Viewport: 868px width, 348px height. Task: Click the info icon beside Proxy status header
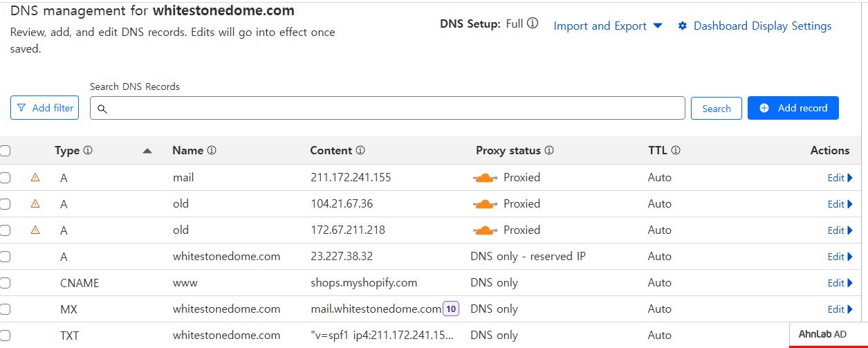point(549,151)
